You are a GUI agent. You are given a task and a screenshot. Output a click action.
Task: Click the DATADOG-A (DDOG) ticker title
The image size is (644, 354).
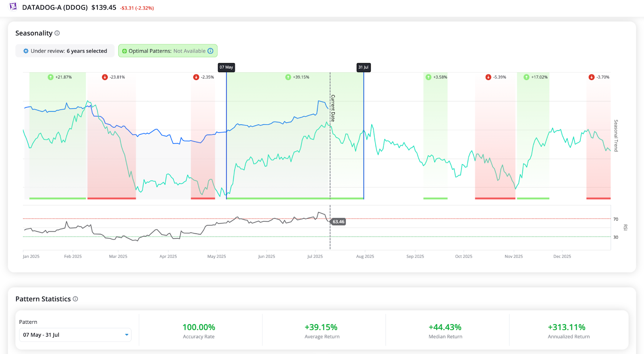(x=55, y=7)
